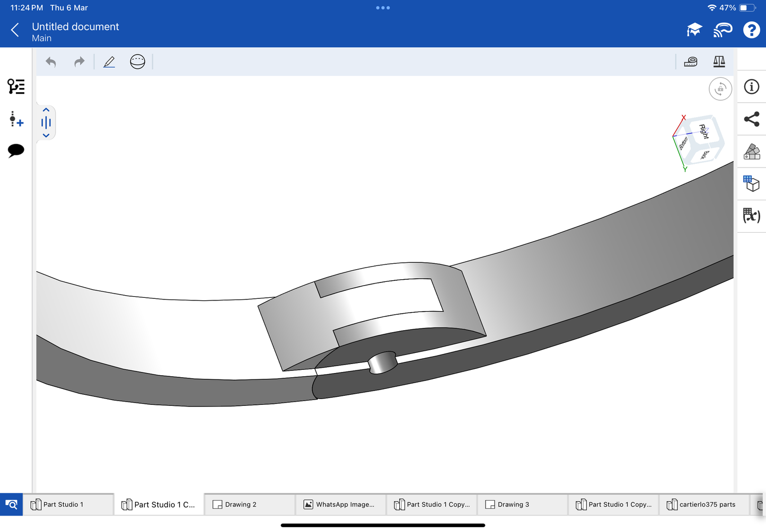Open the comments speech bubble
The image size is (766, 532).
click(x=16, y=150)
